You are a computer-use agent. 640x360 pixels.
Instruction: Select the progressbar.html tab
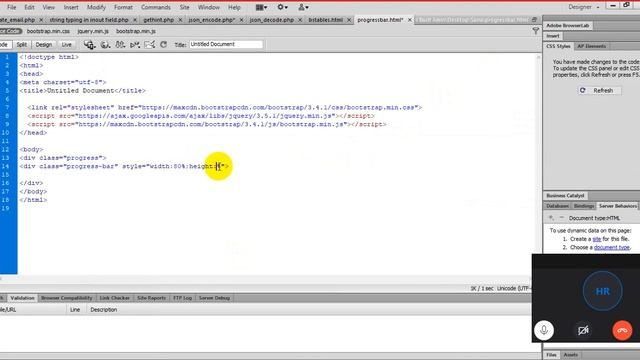coord(380,20)
